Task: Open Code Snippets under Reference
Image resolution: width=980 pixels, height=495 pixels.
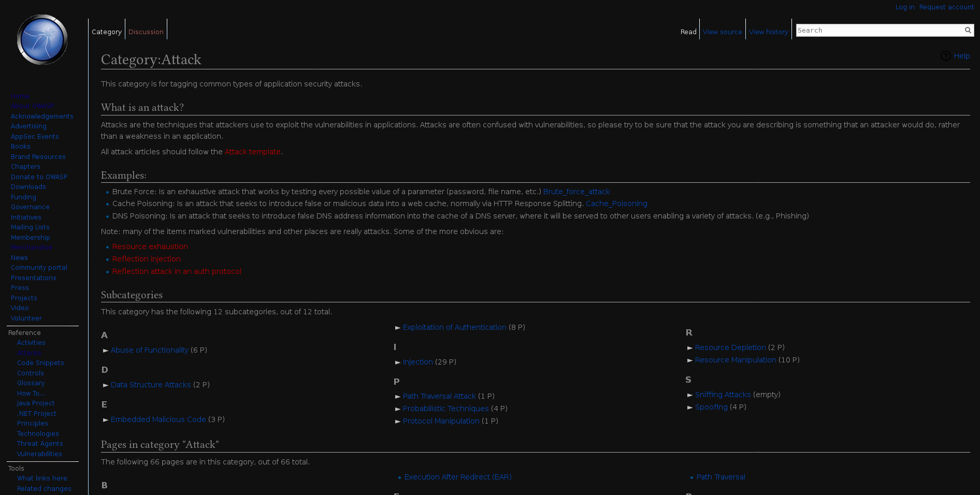Action: pos(40,363)
